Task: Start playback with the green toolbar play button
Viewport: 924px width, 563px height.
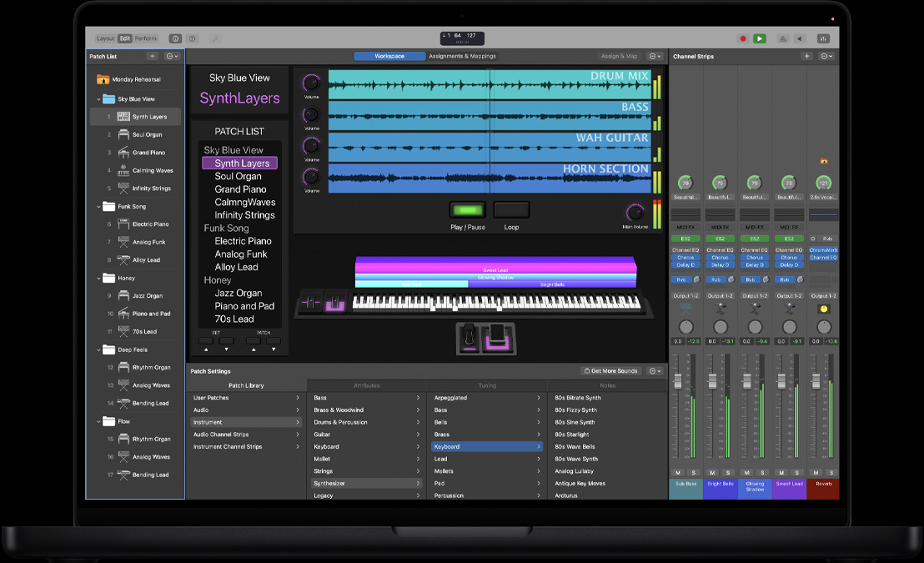Action: click(x=760, y=38)
